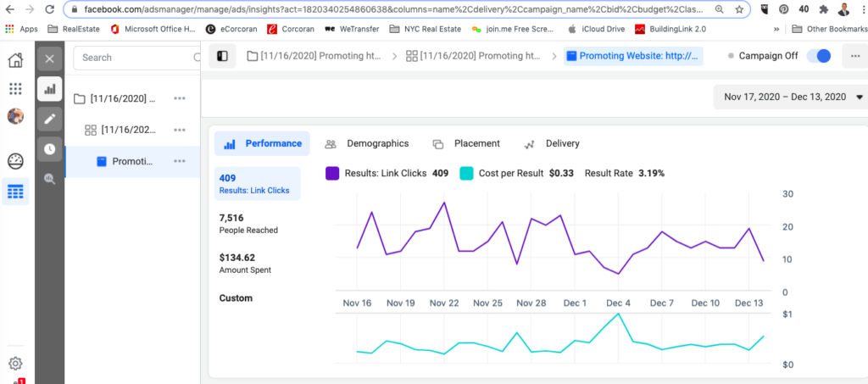
Task: Open more options for the ad set row
Action: pos(180,130)
